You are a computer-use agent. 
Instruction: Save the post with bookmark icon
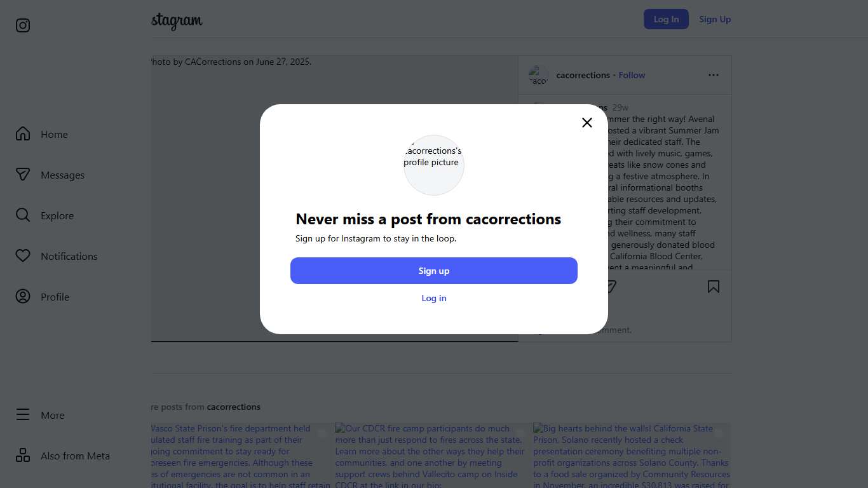click(714, 287)
